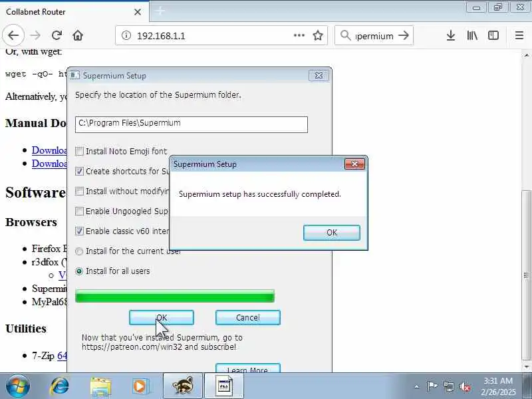Click OK button in main Supermium Setup window
The height and width of the screenshot is (399, 532).
point(162,318)
